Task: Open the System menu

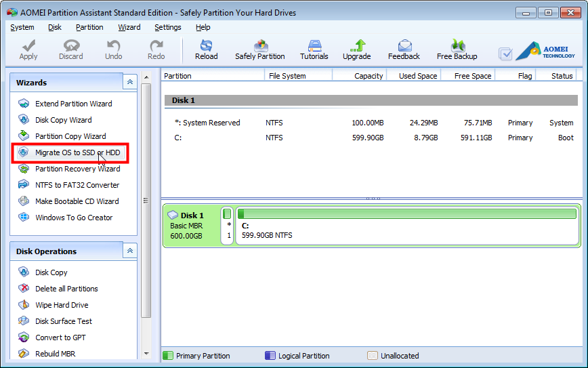Action: click(22, 27)
